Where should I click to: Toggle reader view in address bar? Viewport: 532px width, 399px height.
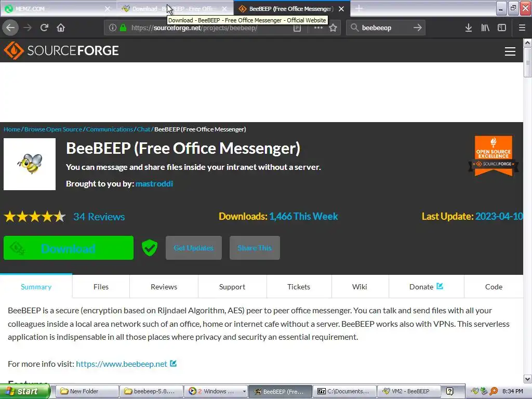tap(297, 28)
